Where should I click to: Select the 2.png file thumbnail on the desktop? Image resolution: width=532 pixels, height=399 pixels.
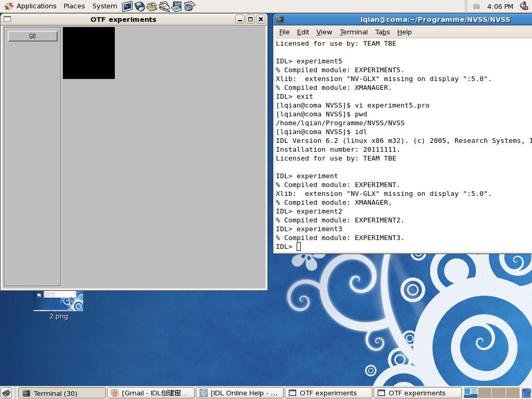pyautogui.click(x=58, y=301)
